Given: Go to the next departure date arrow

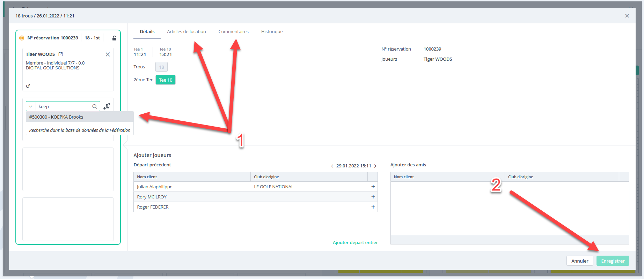Looking at the screenshot, I should [x=375, y=166].
